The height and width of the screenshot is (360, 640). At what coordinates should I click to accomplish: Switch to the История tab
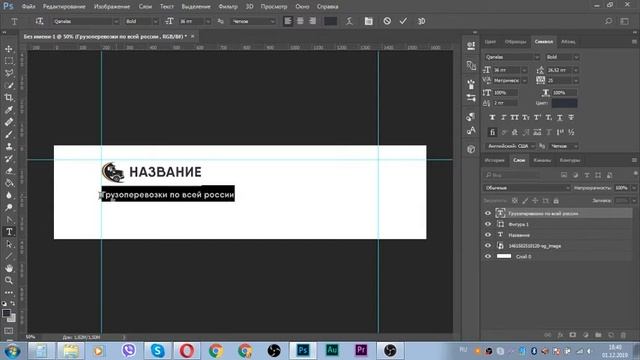tap(494, 160)
